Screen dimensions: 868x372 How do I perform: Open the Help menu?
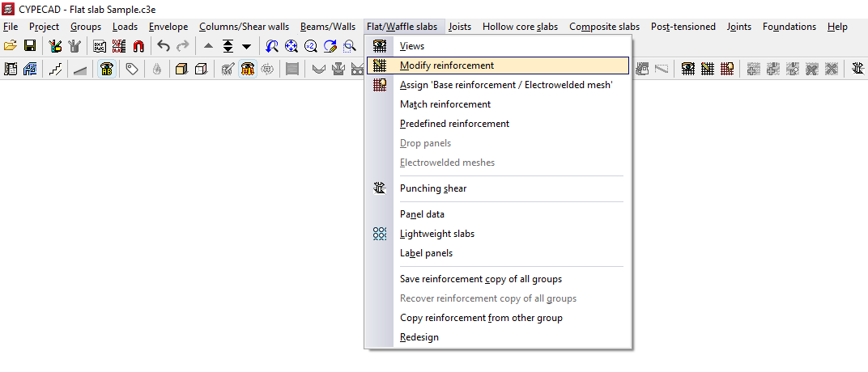(837, 27)
